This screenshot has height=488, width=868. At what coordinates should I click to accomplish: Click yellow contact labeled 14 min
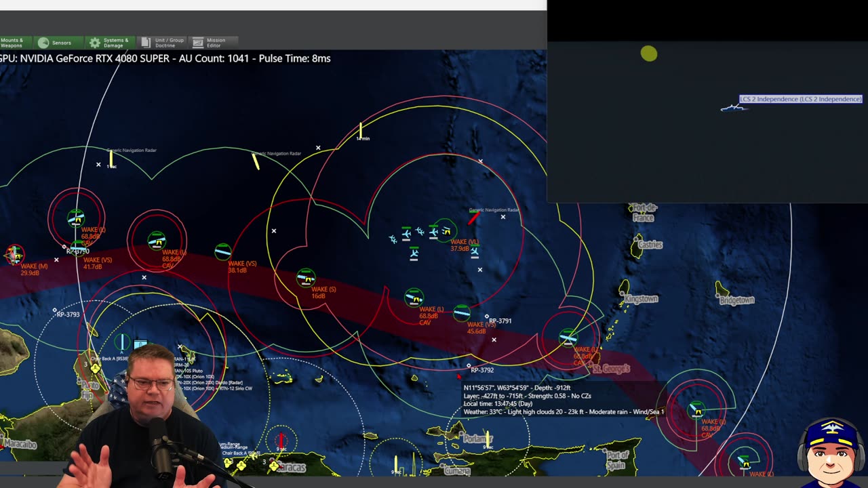361,130
